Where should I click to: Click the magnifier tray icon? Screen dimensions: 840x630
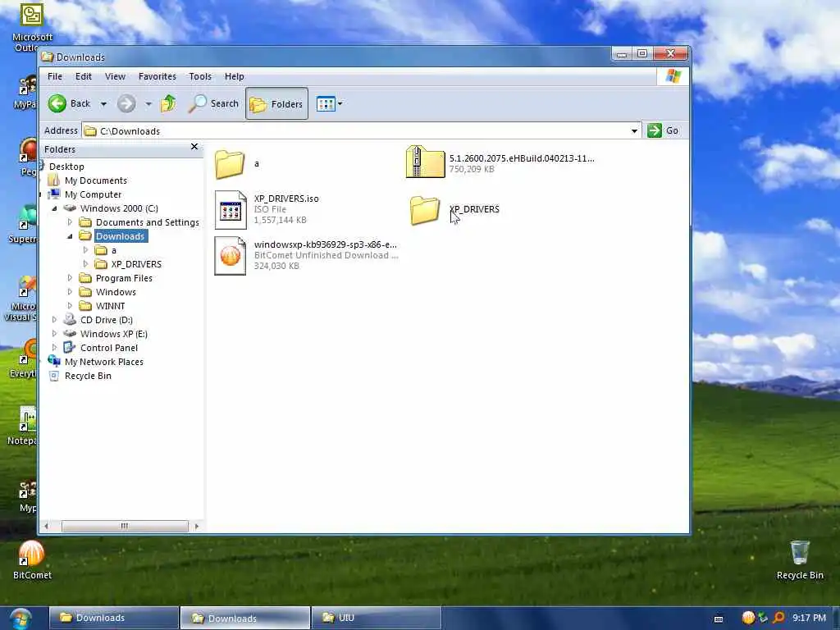[779, 618]
